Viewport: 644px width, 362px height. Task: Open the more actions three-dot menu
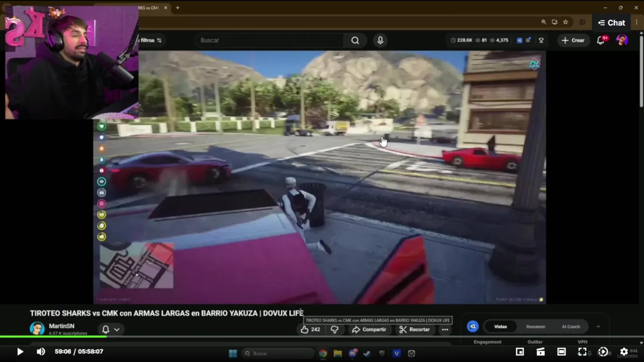[445, 329]
